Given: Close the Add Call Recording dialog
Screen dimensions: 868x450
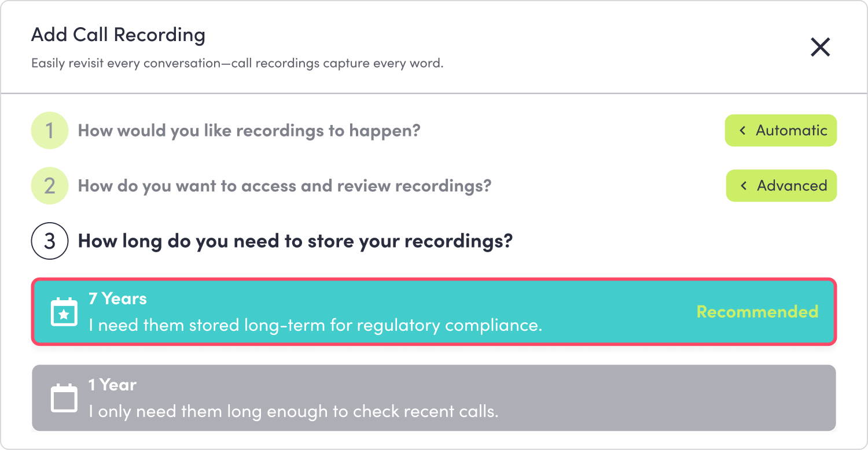Looking at the screenshot, I should (x=821, y=47).
